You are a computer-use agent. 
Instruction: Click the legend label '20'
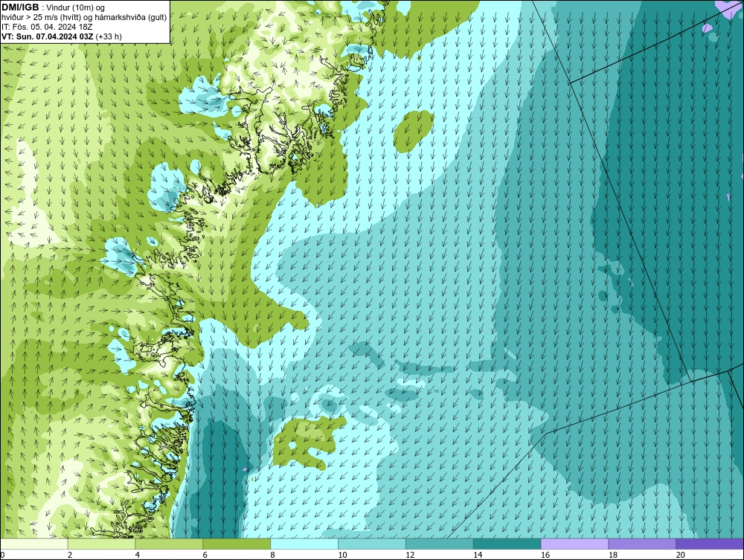point(681,555)
